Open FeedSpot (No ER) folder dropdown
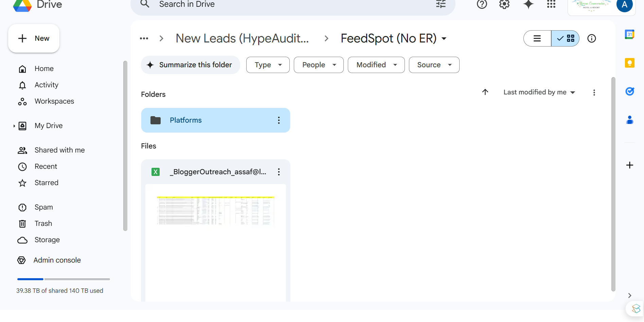The image size is (644, 322). (444, 39)
